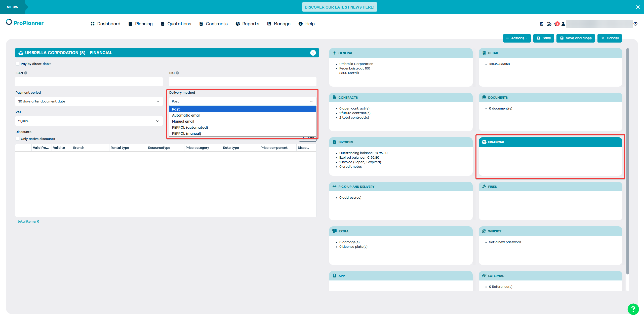The height and width of the screenshot is (320, 644).
Task: Open the clipboard checklist icon in header
Action: point(542,24)
